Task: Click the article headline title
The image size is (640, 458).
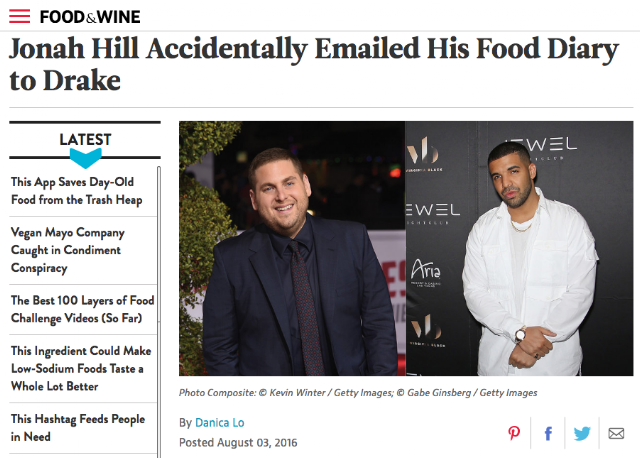Action: pyautogui.click(x=314, y=64)
